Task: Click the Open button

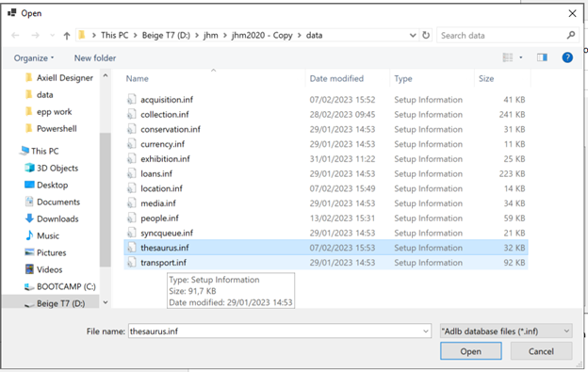Action: click(x=470, y=351)
